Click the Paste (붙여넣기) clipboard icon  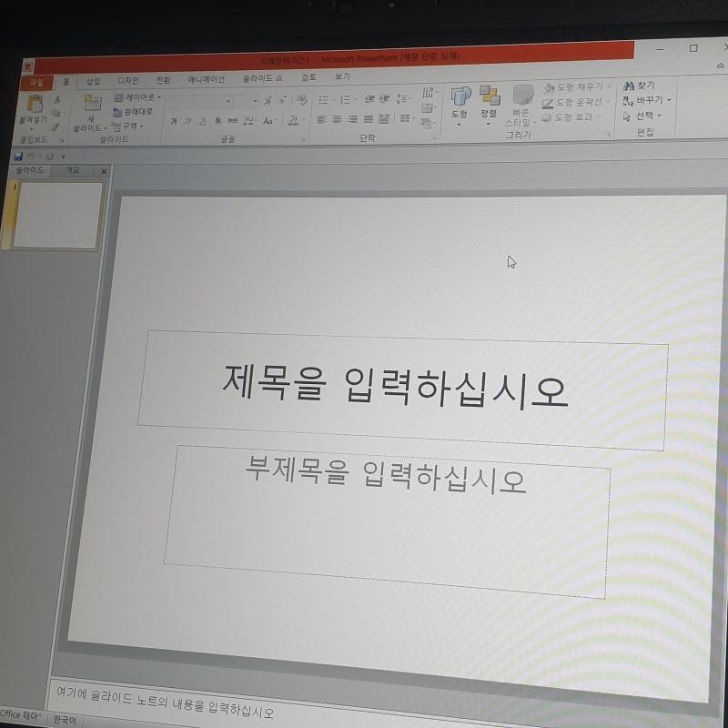[35, 104]
